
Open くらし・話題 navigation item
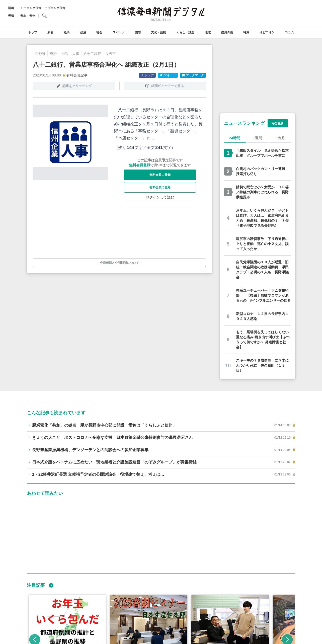pos(185,32)
